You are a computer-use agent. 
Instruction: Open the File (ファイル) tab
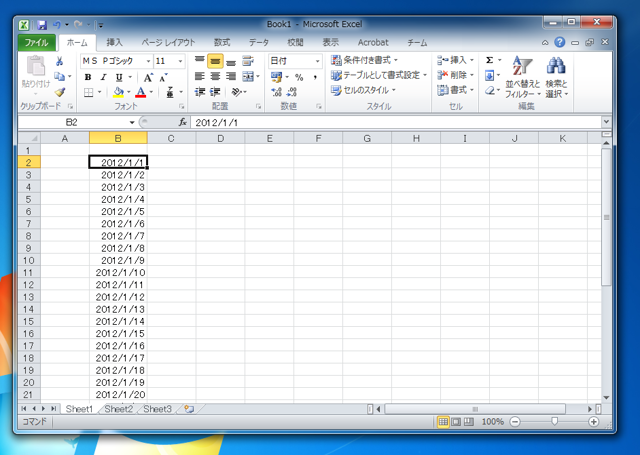click(37, 42)
